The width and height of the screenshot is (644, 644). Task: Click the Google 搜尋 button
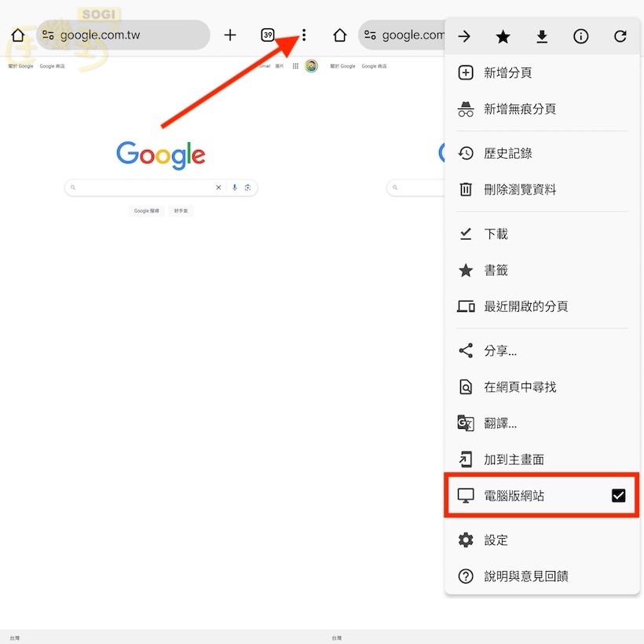coord(147,210)
